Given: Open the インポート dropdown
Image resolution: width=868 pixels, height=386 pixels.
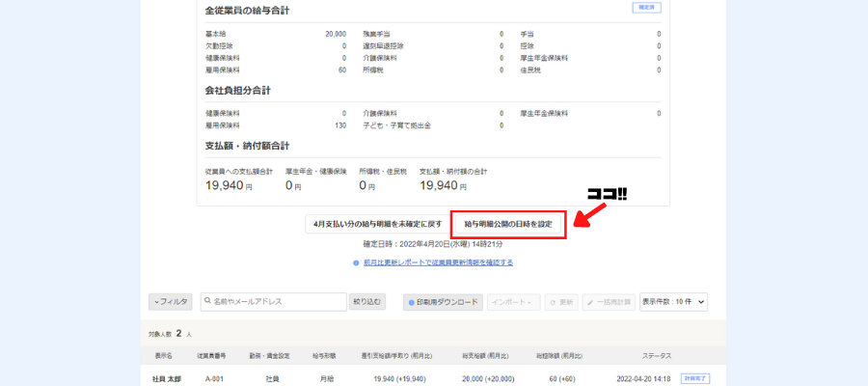Looking at the screenshot, I should [x=513, y=302].
